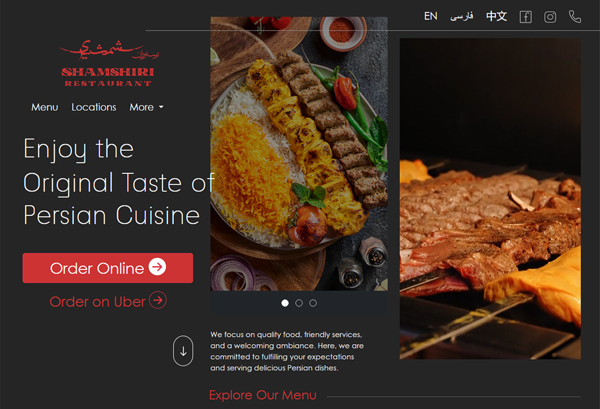
Task: Click the Explore Our Menu heading
Action: coord(263,395)
